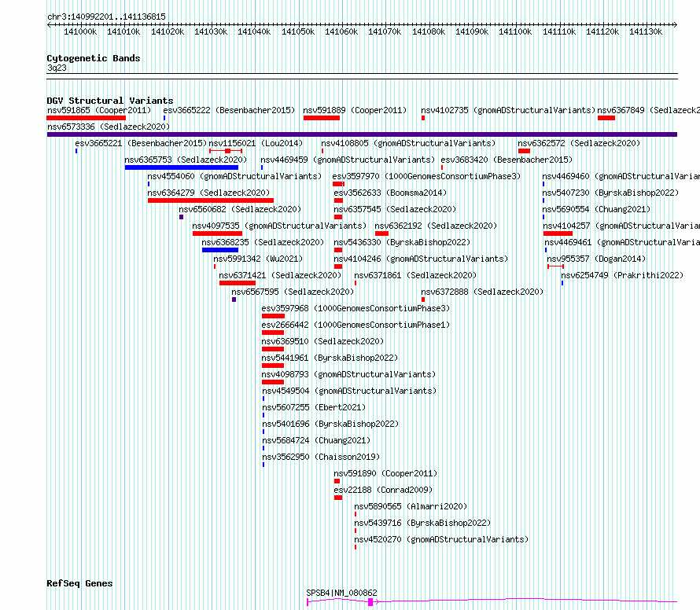Open nsv4102735 gnomAD variant label
Image resolution: width=700 pixels, height=610 pixels.
pyautogui.click(x=508, y=110)
